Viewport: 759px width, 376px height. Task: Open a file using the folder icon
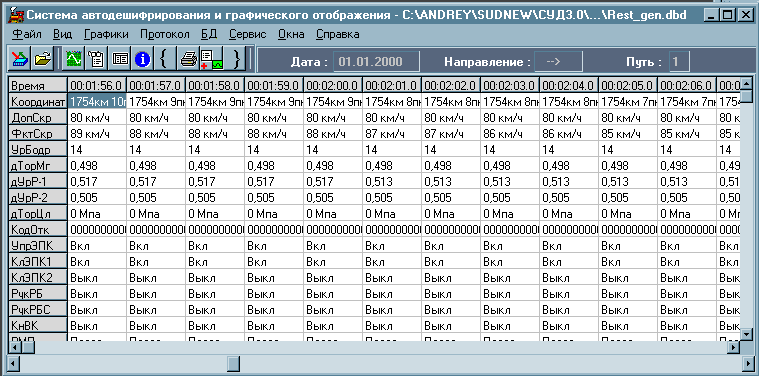point(44,59)
